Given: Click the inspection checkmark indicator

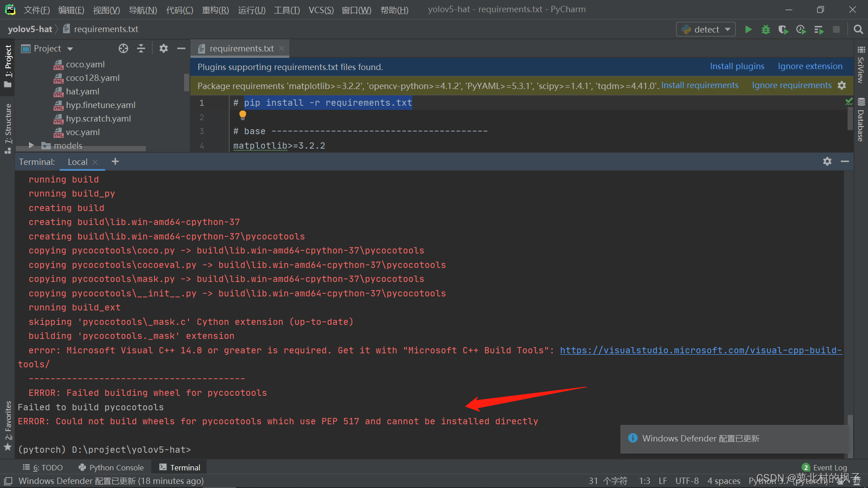Looking at the screenshot, I should point(849,102).
